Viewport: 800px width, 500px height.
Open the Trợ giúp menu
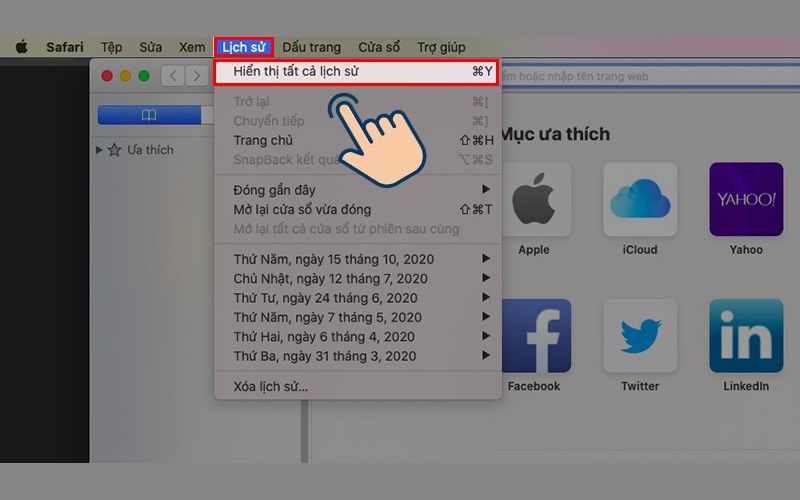tap(441, 47)
